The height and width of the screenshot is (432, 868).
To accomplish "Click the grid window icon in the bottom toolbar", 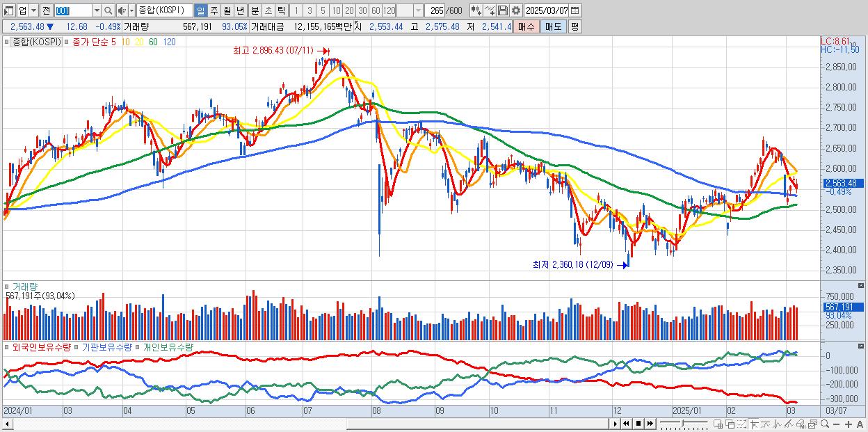I will click(x=718, y=424).
